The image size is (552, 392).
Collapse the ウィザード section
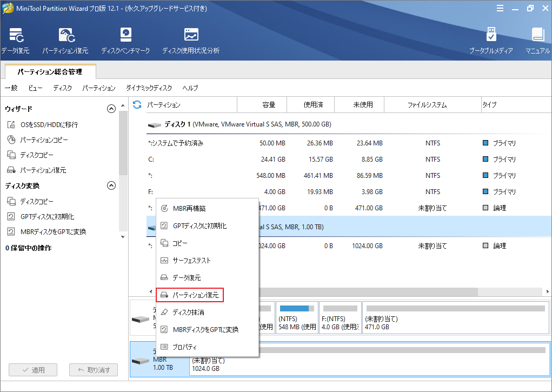(x=111, y=109)
